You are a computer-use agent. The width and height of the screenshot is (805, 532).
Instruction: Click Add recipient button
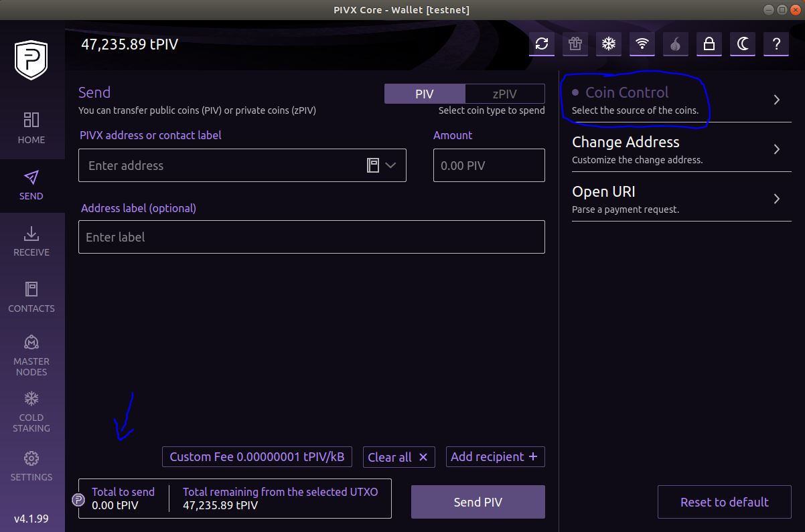point(495,457)
